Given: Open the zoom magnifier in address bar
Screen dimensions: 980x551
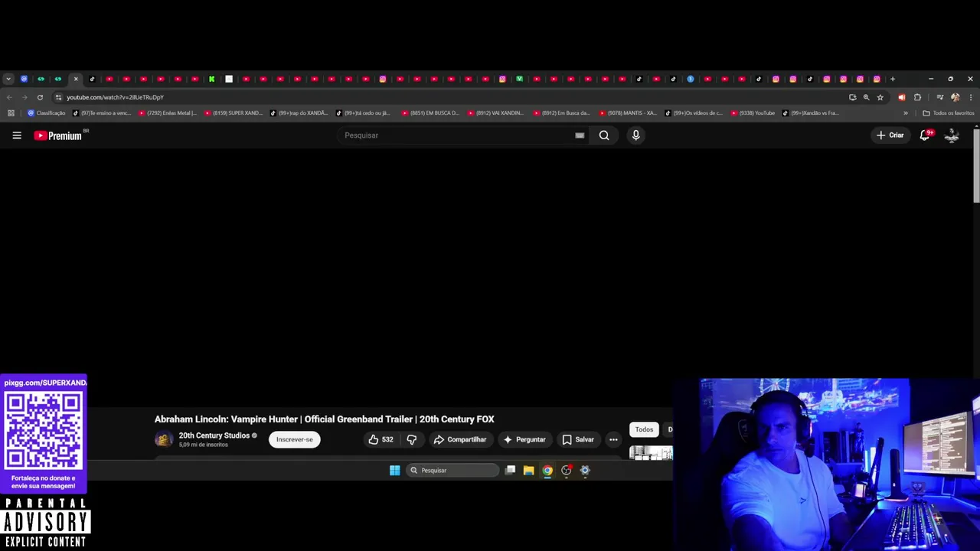Looking at the screenshot, I should [x=866, y=97].
